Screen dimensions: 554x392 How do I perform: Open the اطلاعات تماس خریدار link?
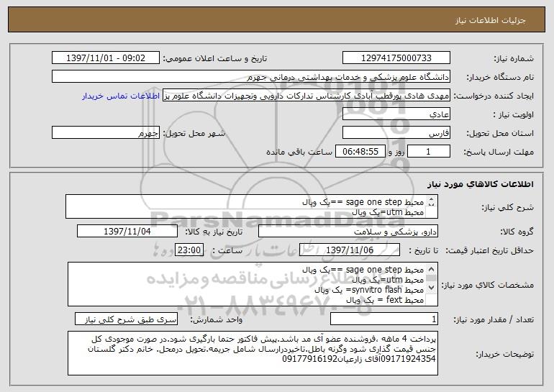point(121,96)
